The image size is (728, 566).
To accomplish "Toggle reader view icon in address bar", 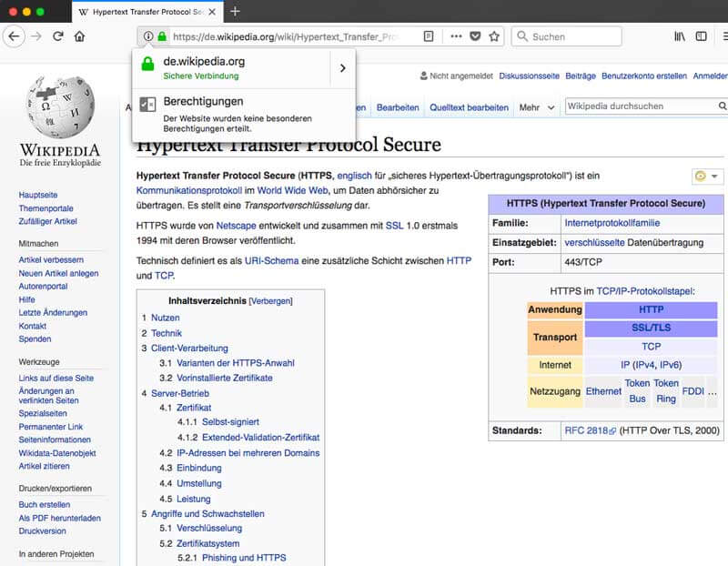I will pos(429,36).
